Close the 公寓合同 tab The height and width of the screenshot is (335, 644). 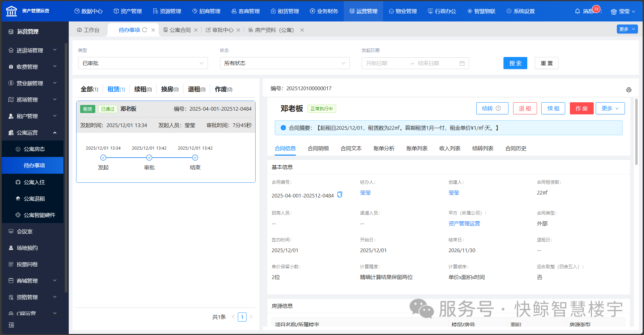pos(196,30)
